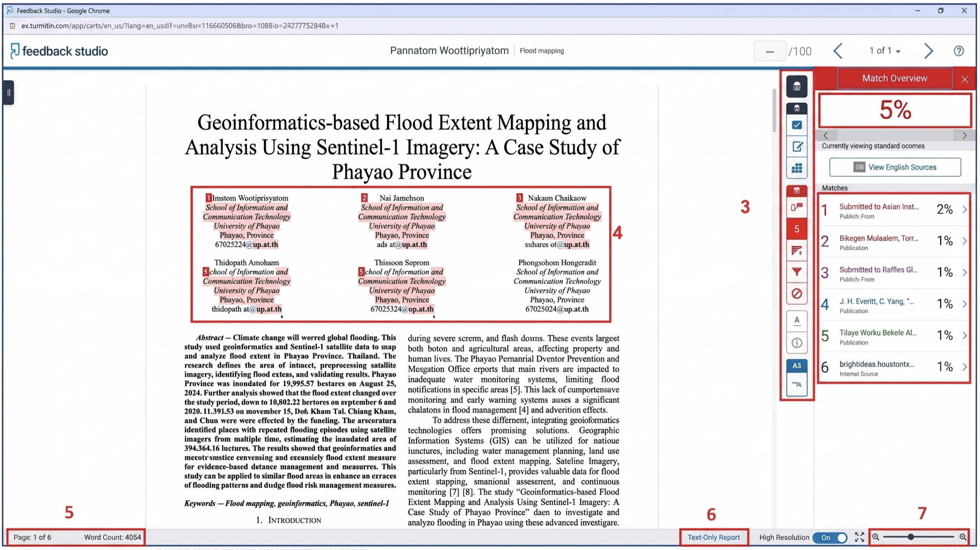
Task: Open match 6 brightideas.houstontx internet source
Action: (x=894, y=367)
